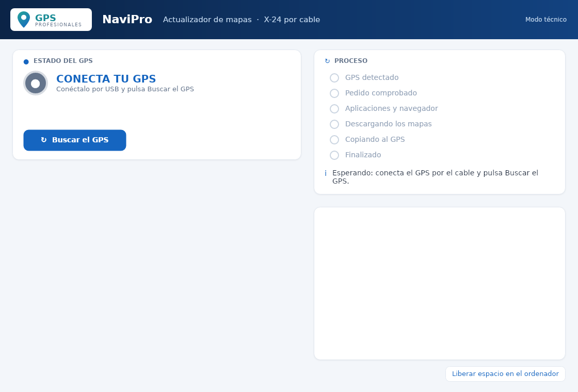Click the CONECTA TU GPS heading
The image size is (578, 392).
tap(106, 78)
